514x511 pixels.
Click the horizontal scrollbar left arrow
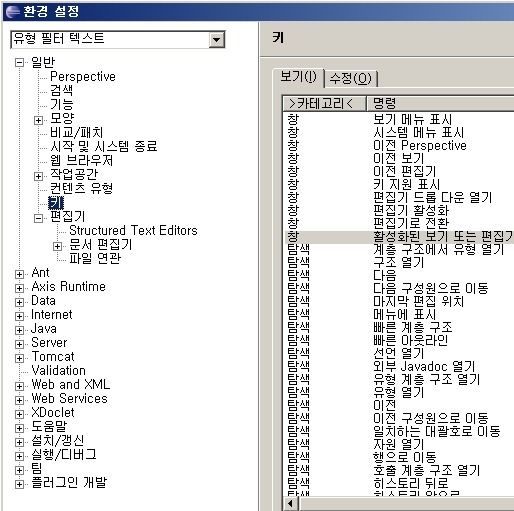tap(291, 503)
